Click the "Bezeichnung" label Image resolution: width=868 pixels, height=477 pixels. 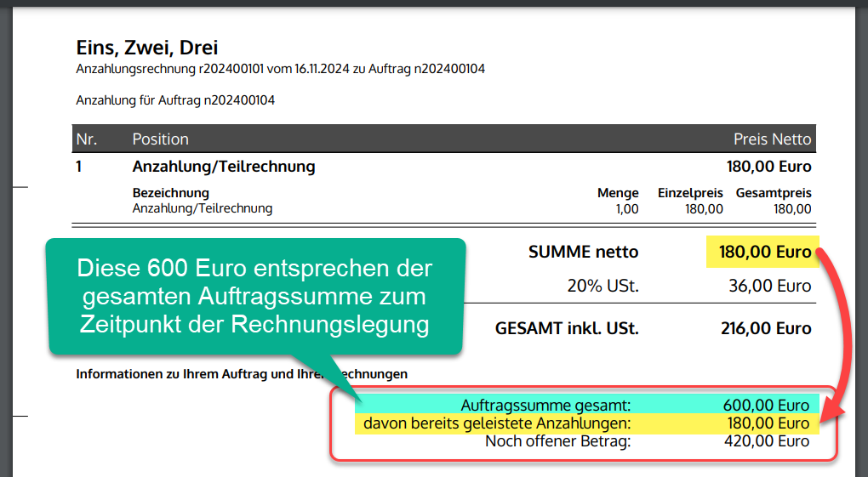170,192
